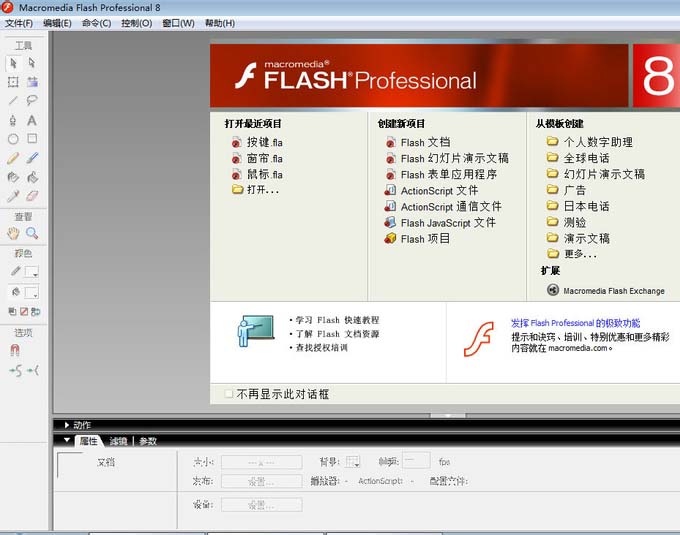Create a Flash 幻灯片演示文稿
This screenshot has height=535, width=680.
447,159
